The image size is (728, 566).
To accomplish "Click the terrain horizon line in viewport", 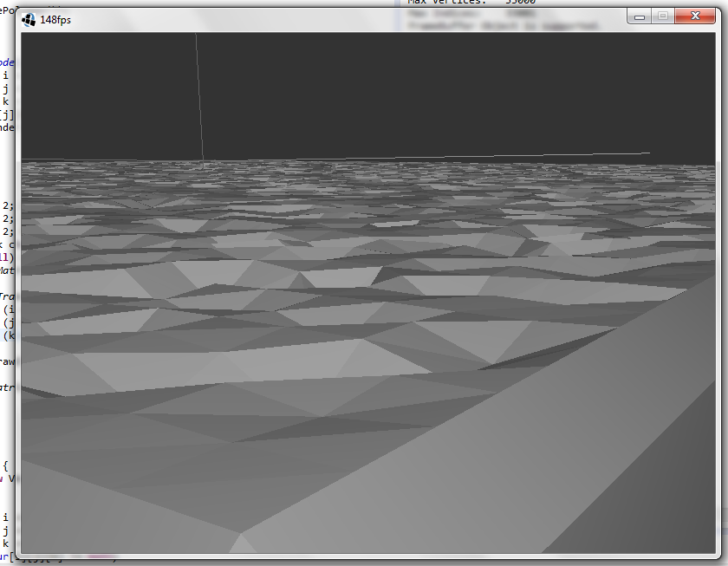I will [x=347, y=161].
